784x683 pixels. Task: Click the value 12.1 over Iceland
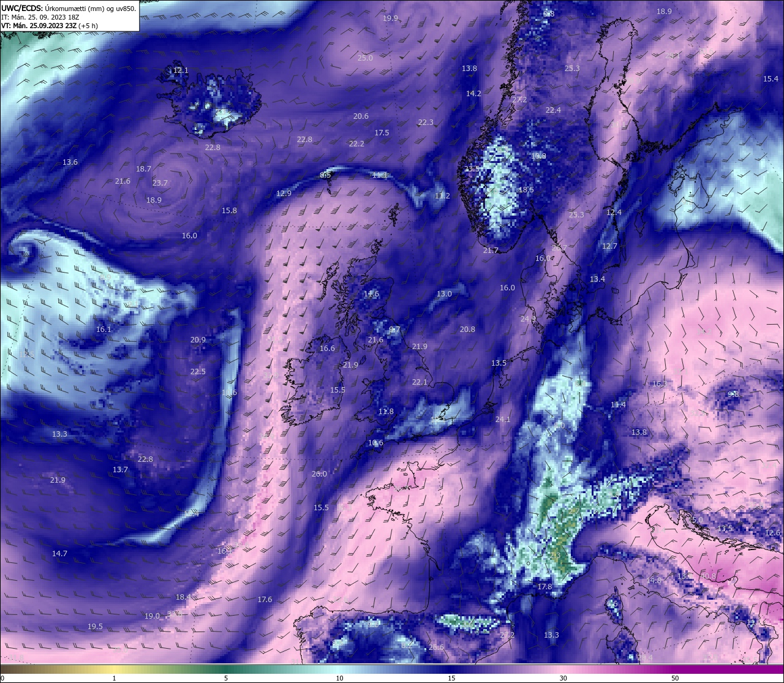(x=181, y=70)
